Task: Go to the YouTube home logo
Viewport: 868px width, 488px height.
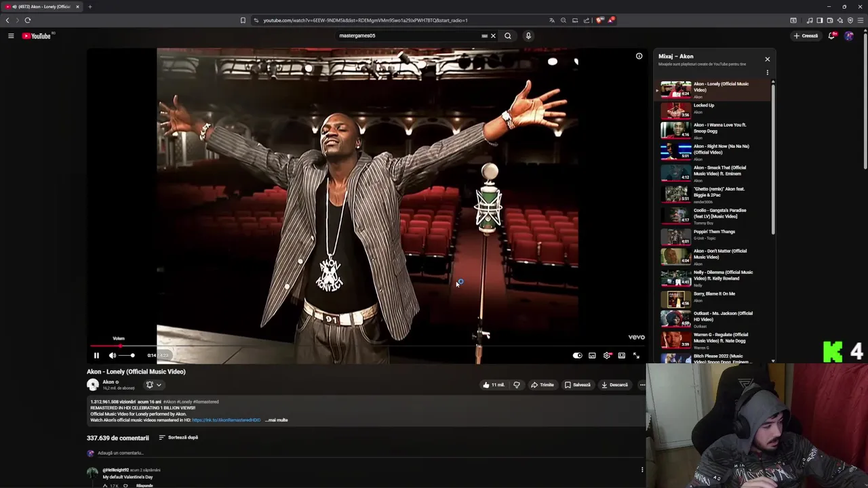Action: coord(37,36)
